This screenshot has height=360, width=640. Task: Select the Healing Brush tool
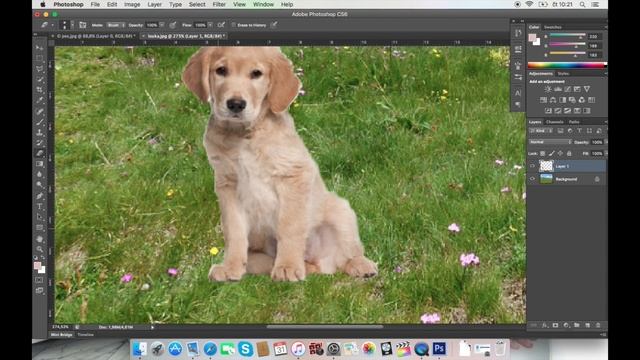[x=40, y=111]
